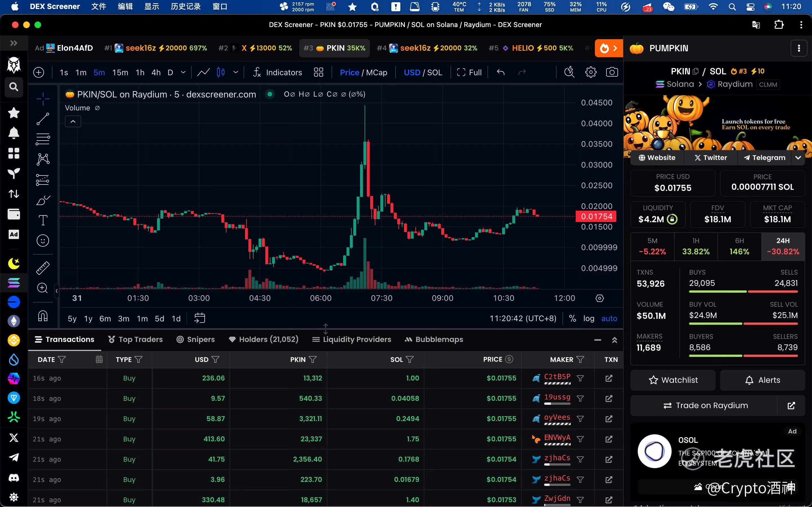812x507 pixels.
Task: Toggle the percent scale option
Action: (572, 318)
